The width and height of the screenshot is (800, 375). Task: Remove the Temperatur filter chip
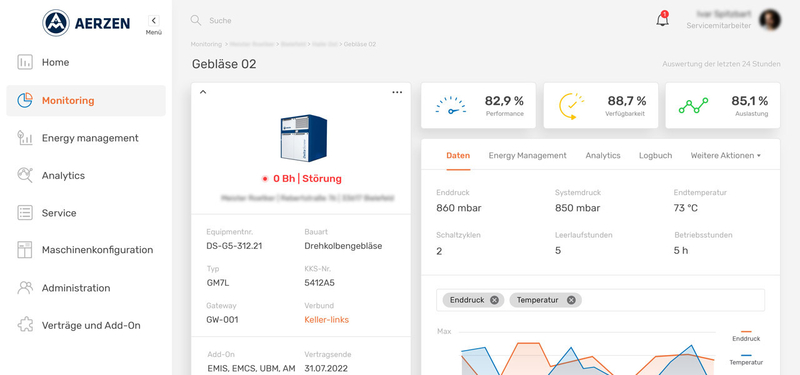click(x=571, y=300)
